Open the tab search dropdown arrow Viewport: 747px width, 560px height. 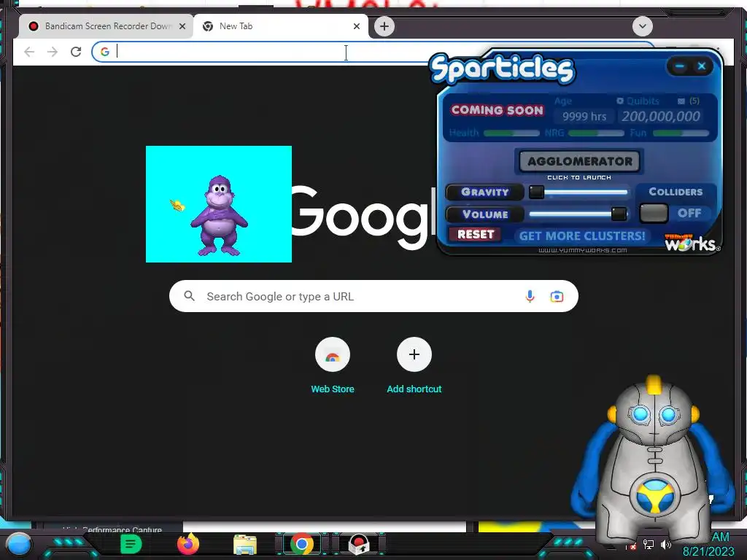click(642, 26)
